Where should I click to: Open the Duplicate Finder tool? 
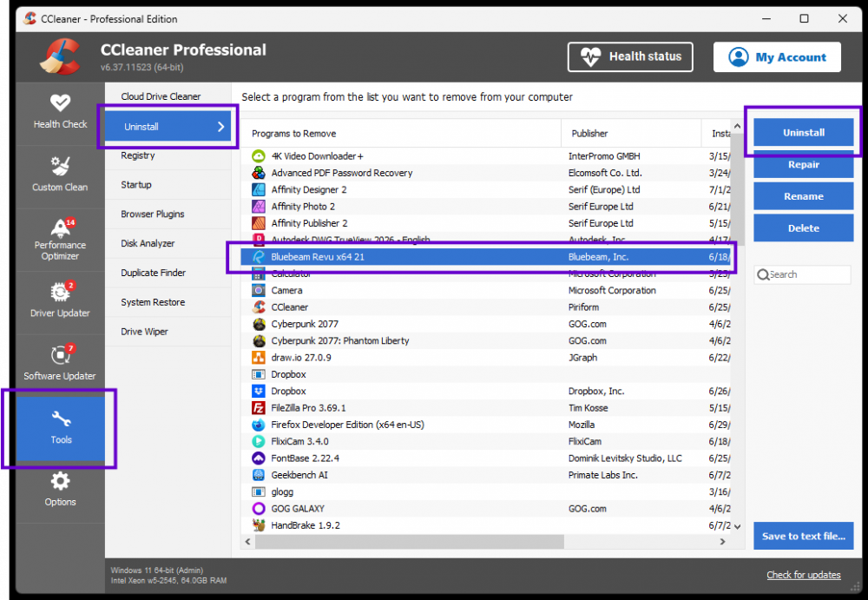[168, 273]
